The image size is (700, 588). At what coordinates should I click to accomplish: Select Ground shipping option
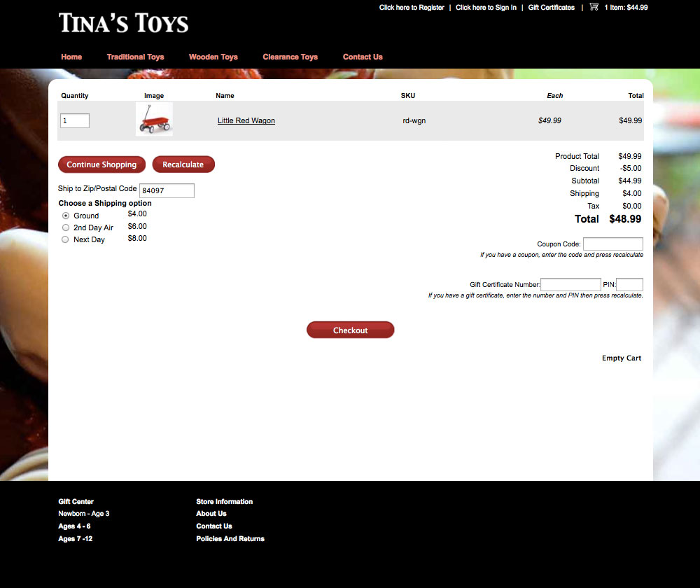point(66,216)
